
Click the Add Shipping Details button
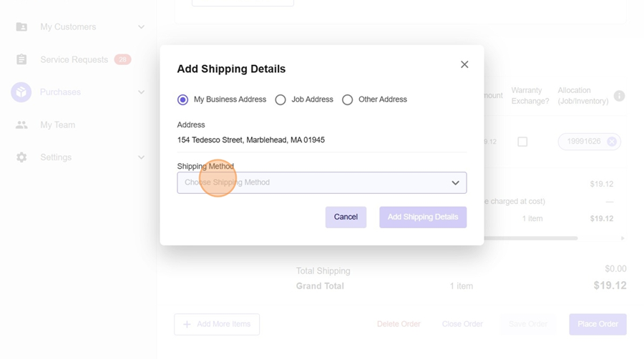click(423, 217)
